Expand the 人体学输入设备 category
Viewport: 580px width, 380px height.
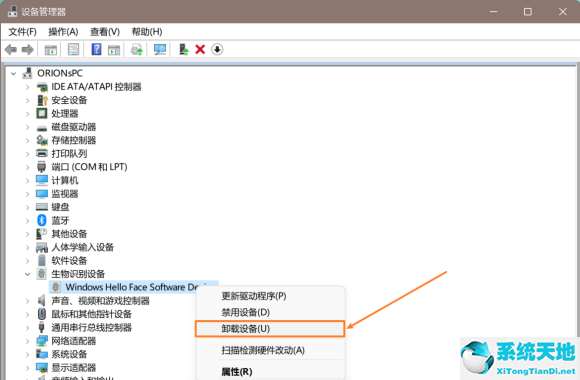27,247
